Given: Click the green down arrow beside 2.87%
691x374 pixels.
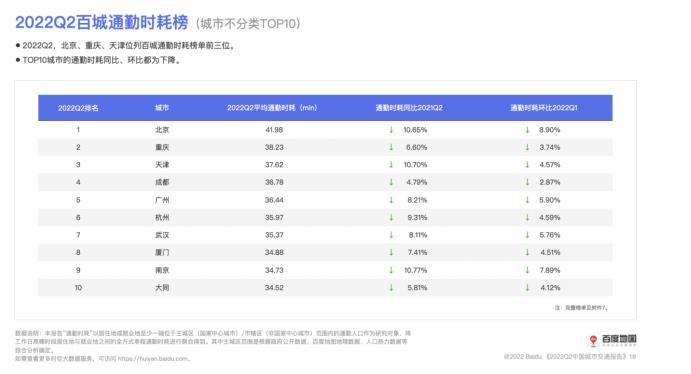Looking at the screenshot, I should [x=527, y=182].
